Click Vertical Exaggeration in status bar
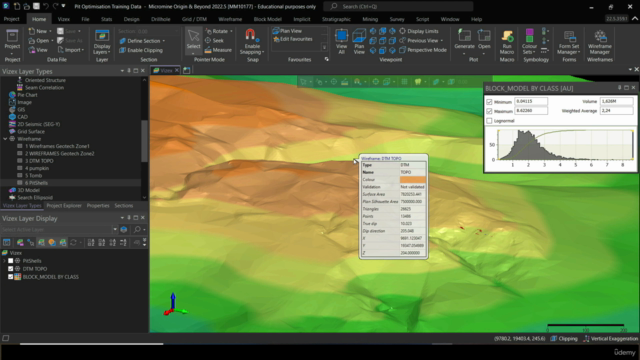This screenshot has width=640, height=360. pyautogui.click(x=611, y=339)
